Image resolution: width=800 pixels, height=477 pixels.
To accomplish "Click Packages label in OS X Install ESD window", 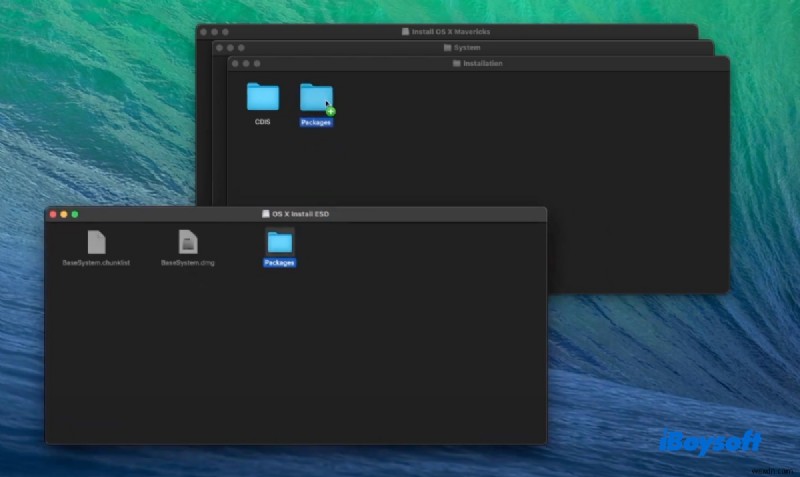I will [x=280, y=263].
